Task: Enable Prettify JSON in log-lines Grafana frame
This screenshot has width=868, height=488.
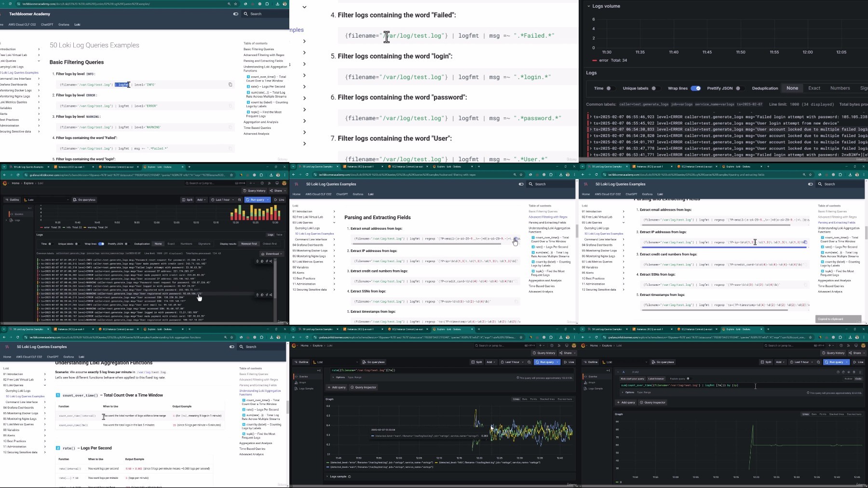Action: click(x=126, y=244)
